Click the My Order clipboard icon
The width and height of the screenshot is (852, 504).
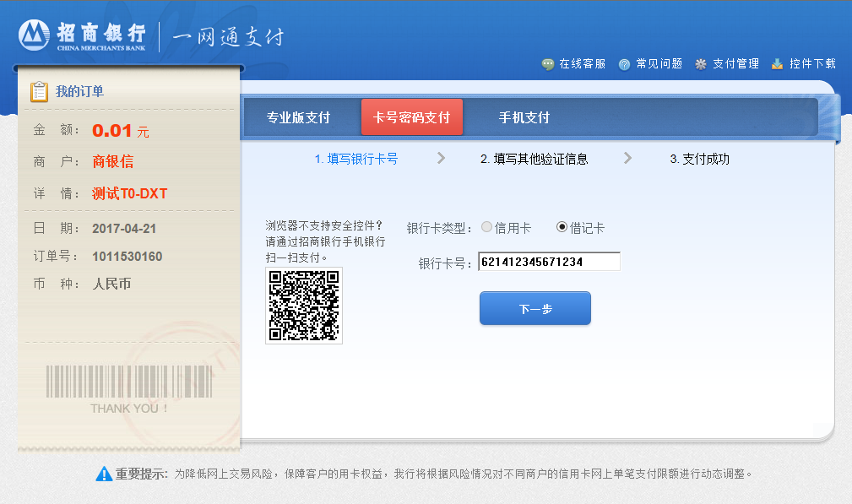[39, 91]
